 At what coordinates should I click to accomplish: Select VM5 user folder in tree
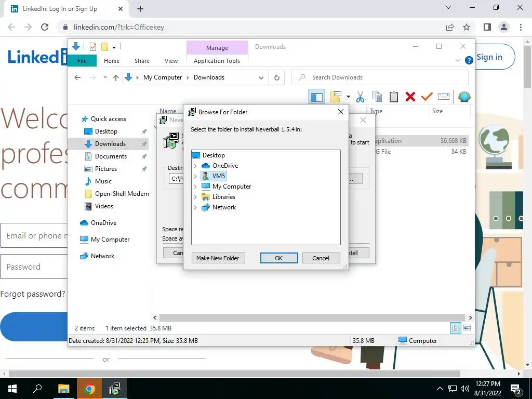click(219, 176)
